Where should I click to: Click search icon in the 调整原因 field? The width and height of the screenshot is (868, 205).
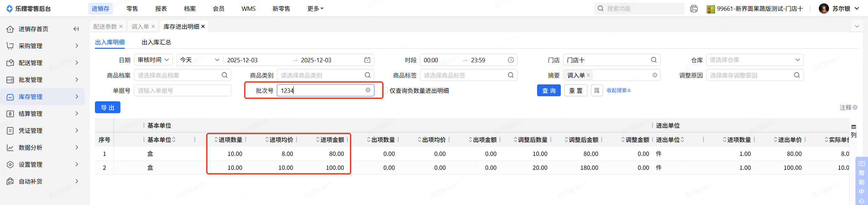pos(797,75)
